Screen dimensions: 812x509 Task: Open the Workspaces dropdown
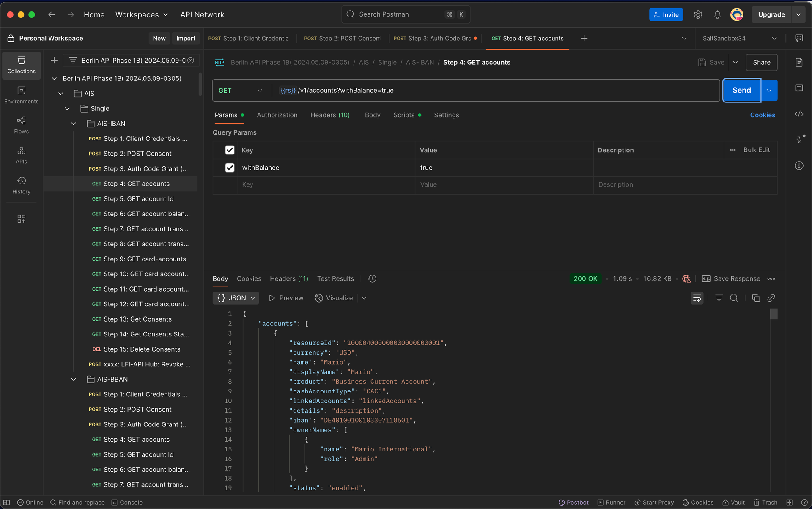[x=142, y=14]
